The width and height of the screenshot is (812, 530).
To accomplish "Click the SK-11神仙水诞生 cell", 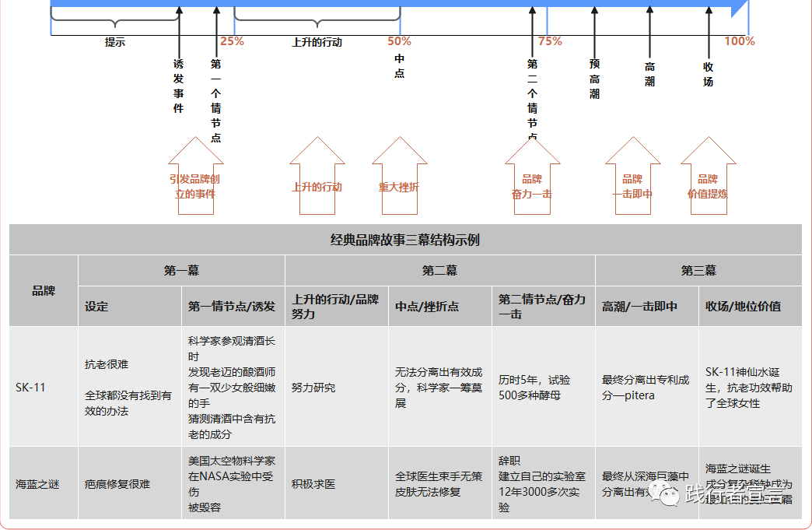I will pos(750,387).
